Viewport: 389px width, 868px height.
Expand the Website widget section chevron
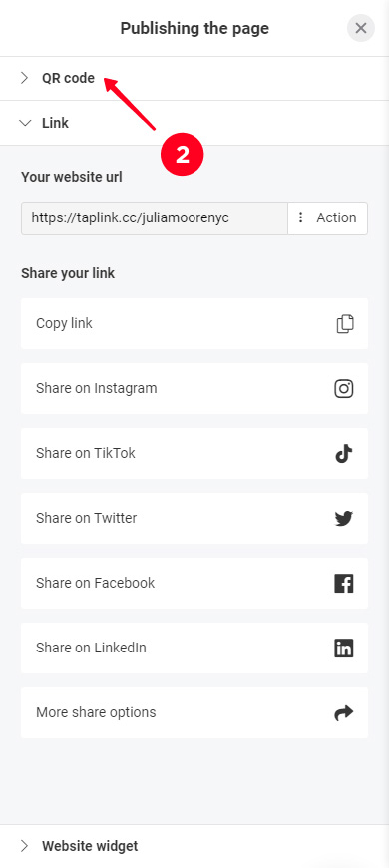coord(24,846)
